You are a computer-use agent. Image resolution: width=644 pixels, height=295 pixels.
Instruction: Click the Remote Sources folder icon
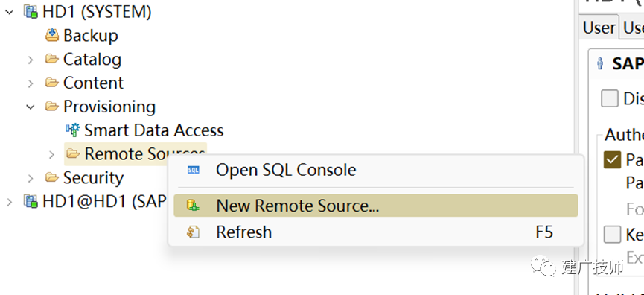point(73,154)
